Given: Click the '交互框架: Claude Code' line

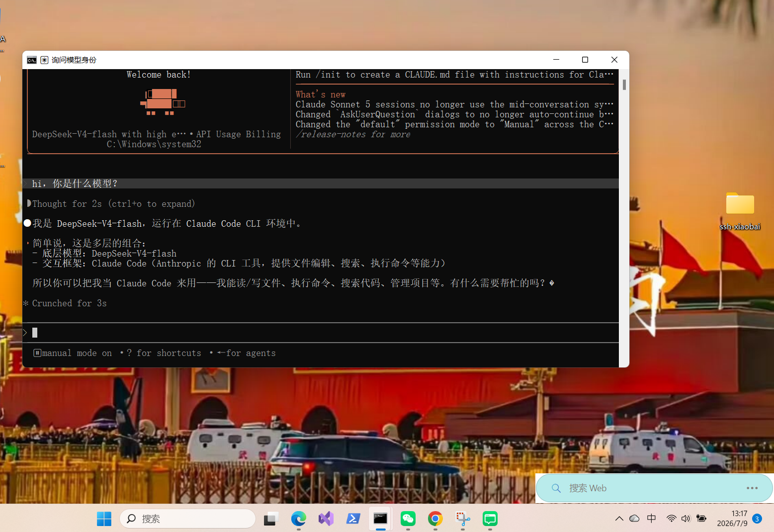Looking at the screenshot, I should (x=239, y=264).
